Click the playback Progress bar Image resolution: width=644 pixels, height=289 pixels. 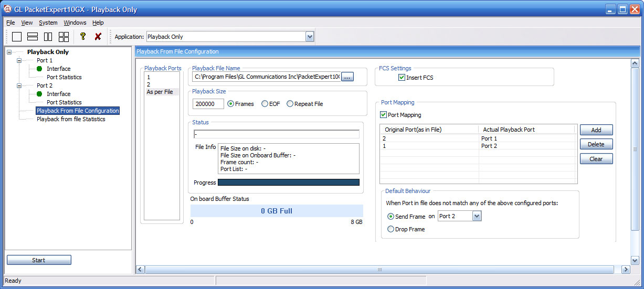[289, 183]
